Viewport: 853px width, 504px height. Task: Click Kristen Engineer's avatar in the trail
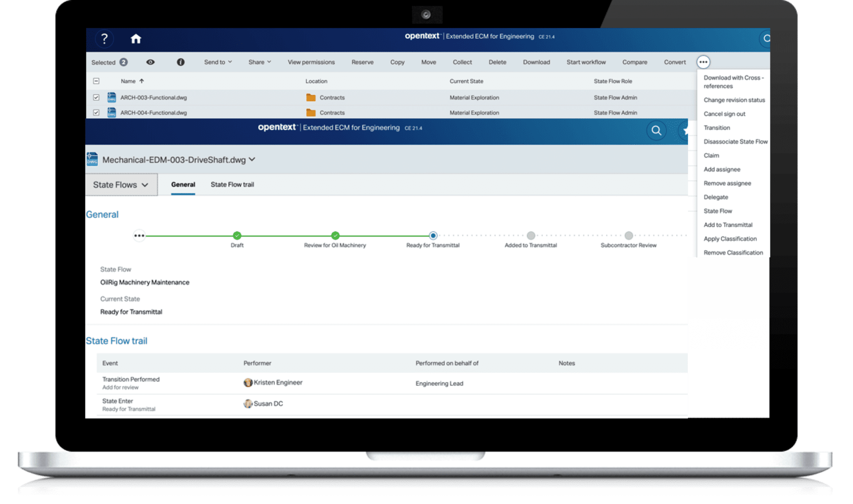pyautogui.click(x=248, y=382)
